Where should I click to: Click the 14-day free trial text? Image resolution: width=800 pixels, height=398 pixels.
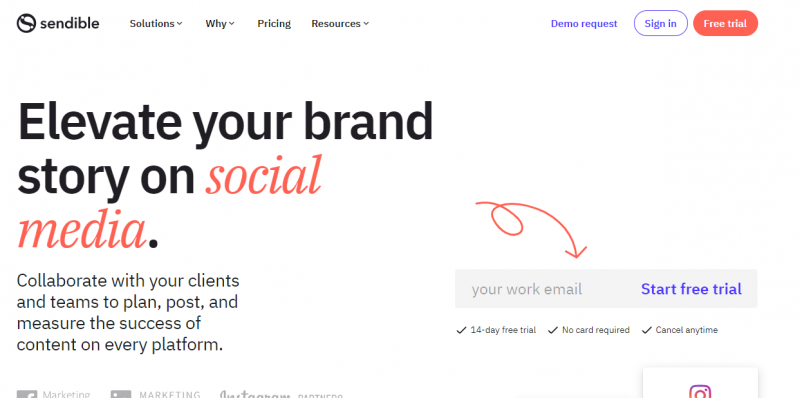(503, 330)
